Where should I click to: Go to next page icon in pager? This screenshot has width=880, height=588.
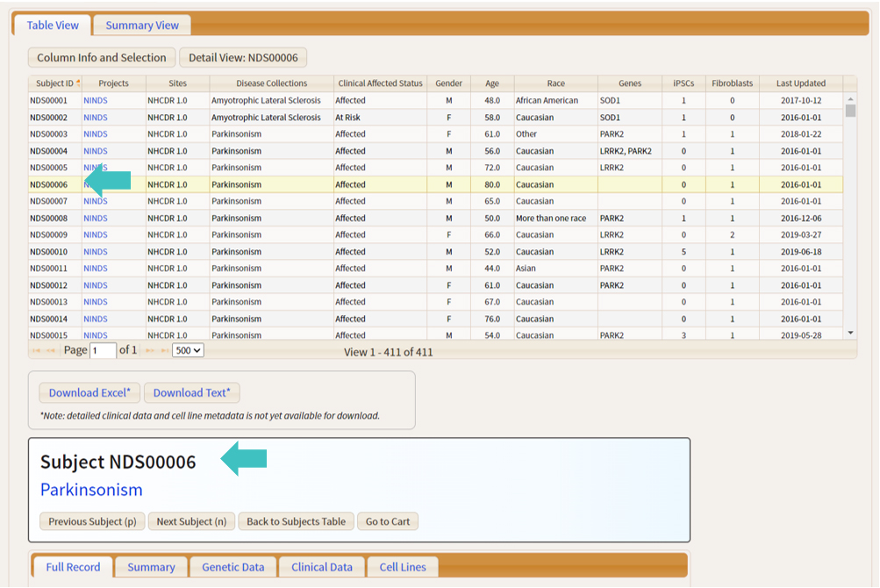coord(150,350)
